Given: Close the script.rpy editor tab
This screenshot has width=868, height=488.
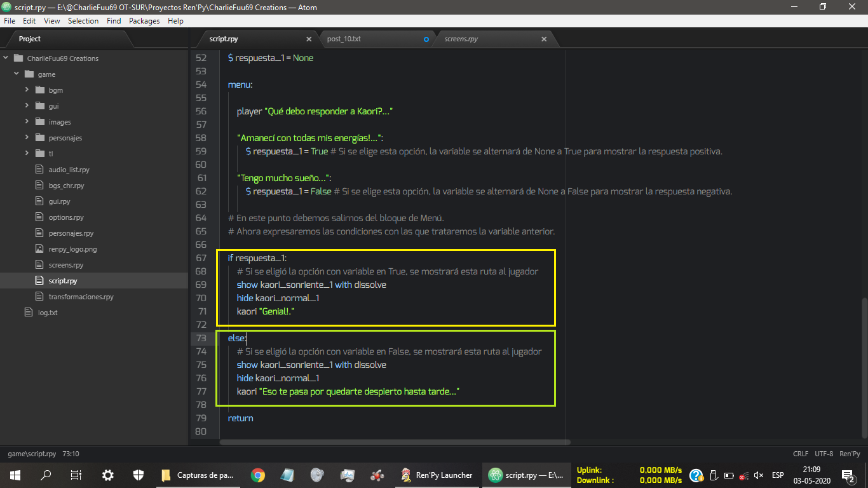Looking at the screenshot, I should coord(309,39).
